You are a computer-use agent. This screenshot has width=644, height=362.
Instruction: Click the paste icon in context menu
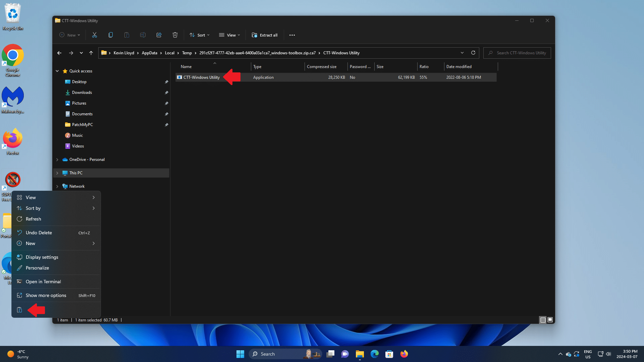coord(19,310)
